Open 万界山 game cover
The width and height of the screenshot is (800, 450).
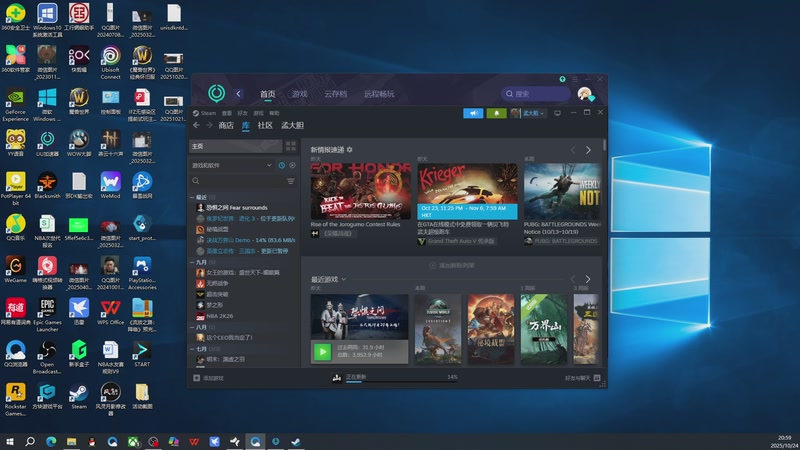click(x=543, y=329)
